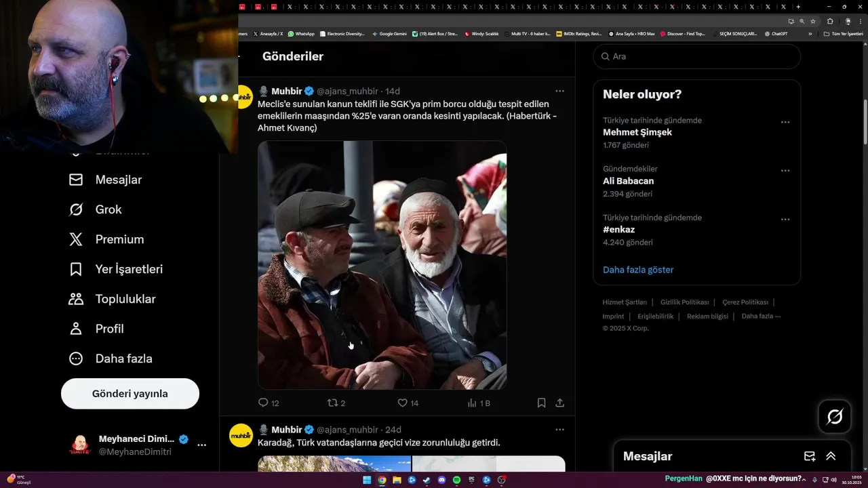
Task: Open IMDb Ratings bookmark
Action: tap(578, 34)
